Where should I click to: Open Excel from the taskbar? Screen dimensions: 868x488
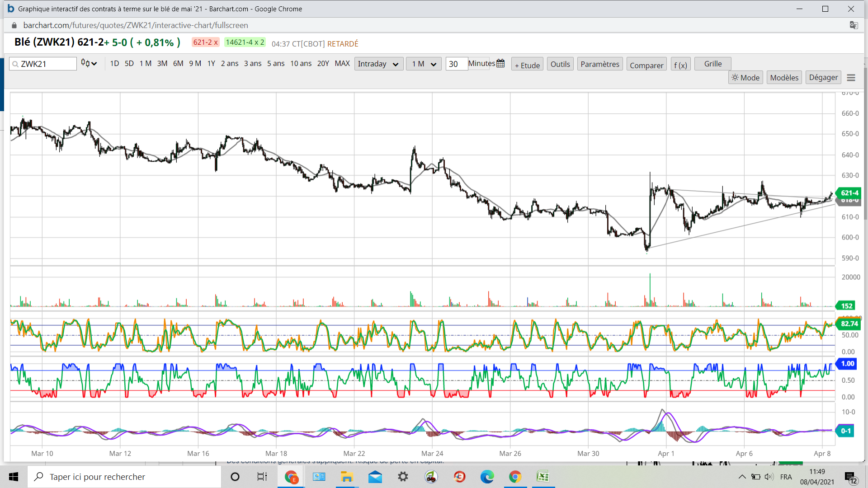point(542,477)
